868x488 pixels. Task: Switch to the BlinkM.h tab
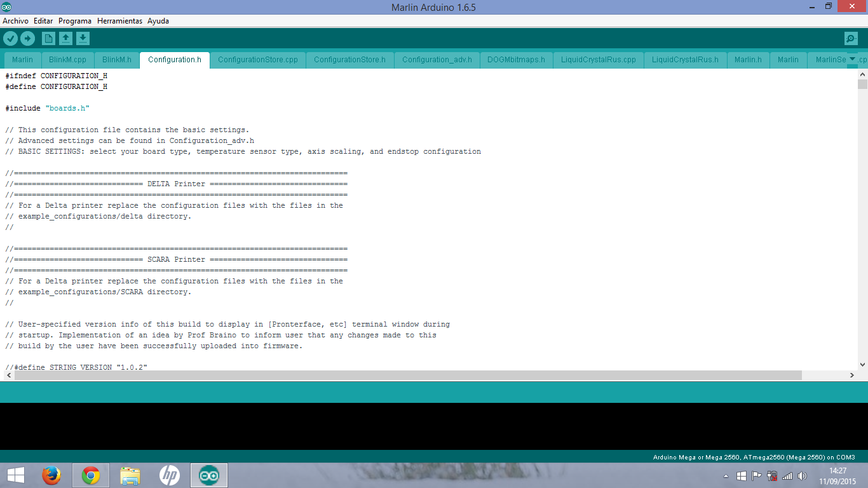click(x=117, y=60)
